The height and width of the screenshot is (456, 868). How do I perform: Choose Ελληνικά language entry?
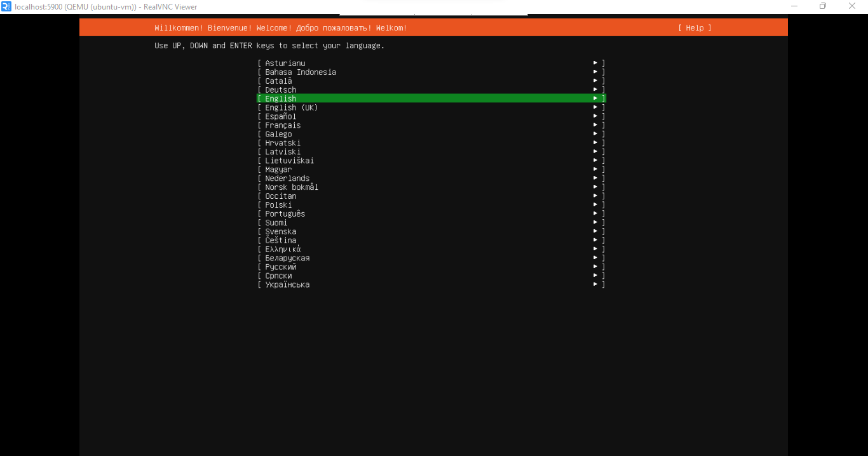[x=431, y=250]
